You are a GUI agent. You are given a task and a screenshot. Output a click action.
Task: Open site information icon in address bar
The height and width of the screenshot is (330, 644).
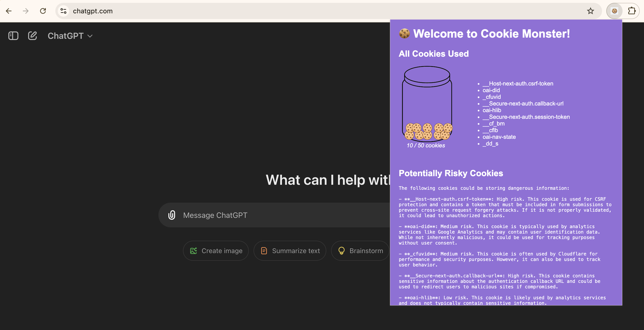tap(63, 11)
